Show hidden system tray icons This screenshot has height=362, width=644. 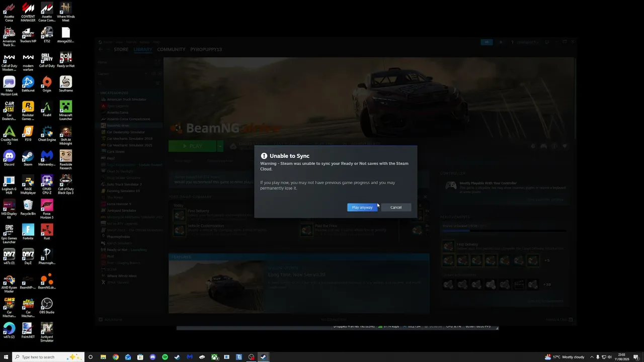click(592, 357)
